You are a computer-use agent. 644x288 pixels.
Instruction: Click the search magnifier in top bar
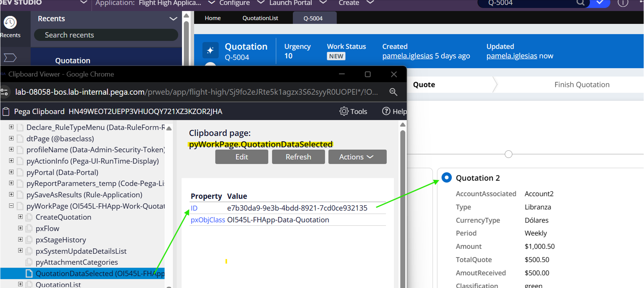point(580,3)
